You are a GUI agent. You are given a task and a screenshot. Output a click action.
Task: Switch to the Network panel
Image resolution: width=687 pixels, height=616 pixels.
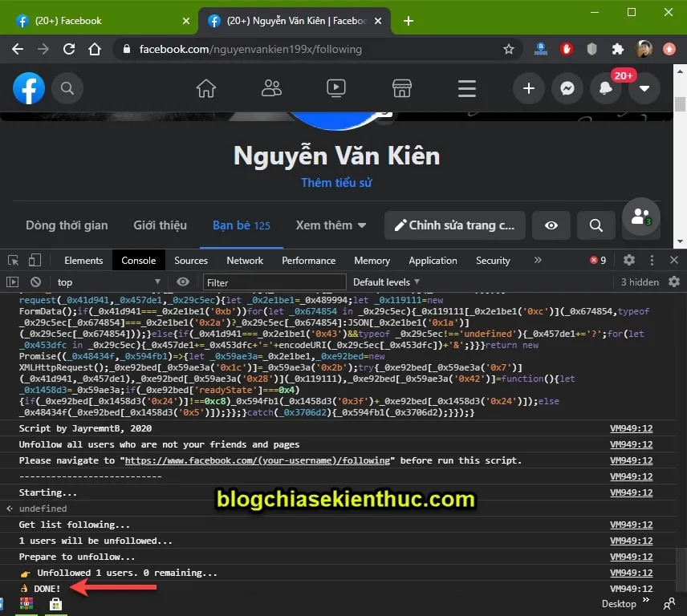pos(245,260)
